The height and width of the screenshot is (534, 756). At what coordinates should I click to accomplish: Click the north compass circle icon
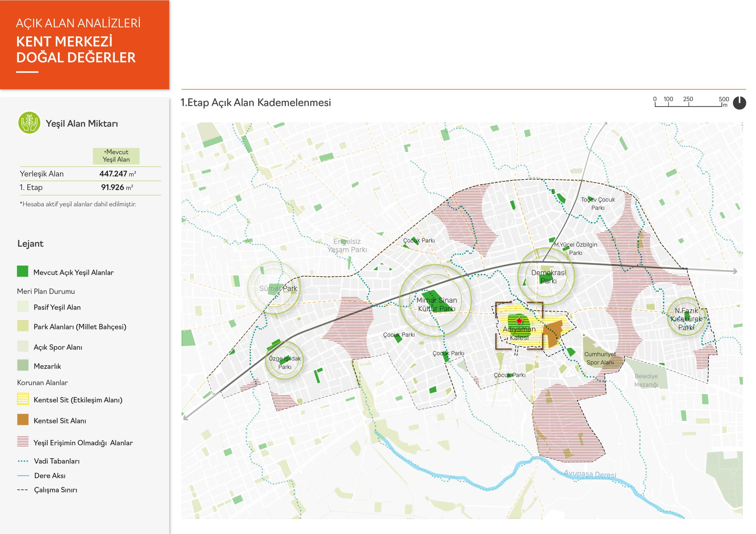click(x=739, y=103)
